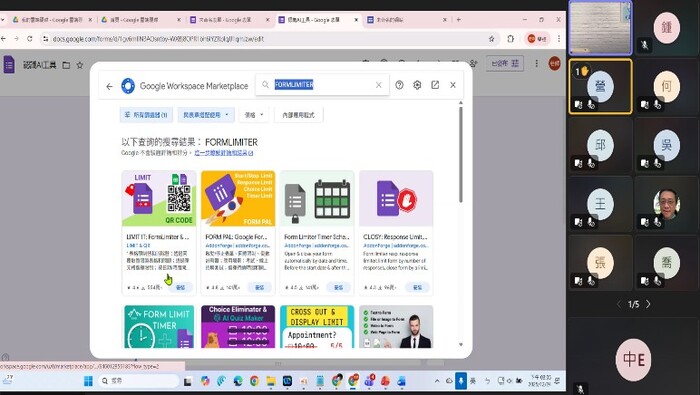Open File Explorer from the taskbar
Viewport: 700px width, 395px height.
[271, 381]
